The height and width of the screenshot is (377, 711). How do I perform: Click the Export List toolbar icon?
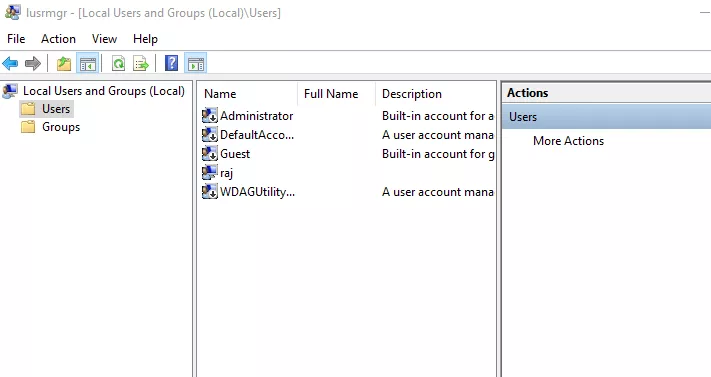point(141,64)
